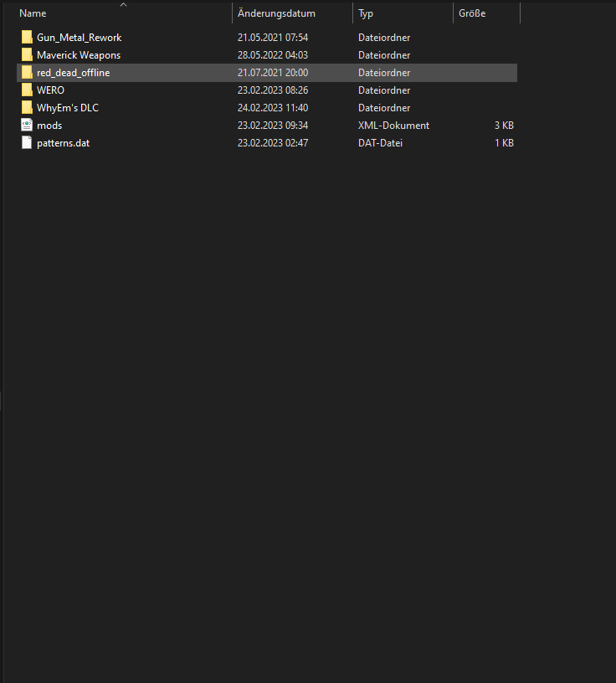Click the WhyEm's DLC folder icon
Image resolution: width=616 pixels, height=683 pixels.
click(27, 108)
